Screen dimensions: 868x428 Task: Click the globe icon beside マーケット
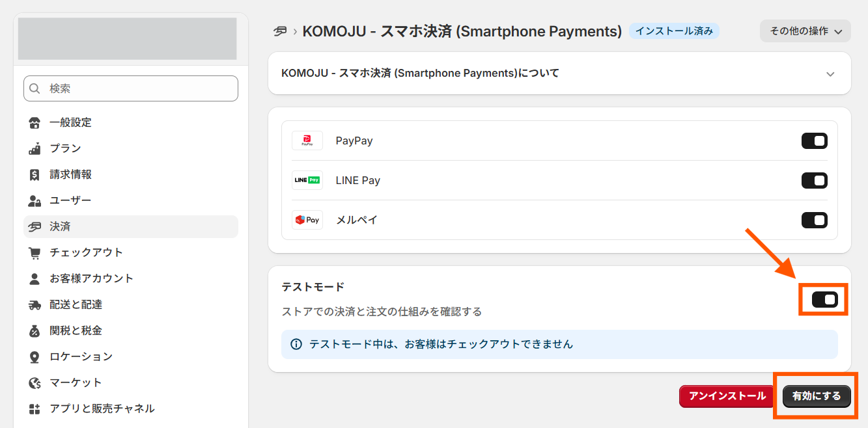35,383
